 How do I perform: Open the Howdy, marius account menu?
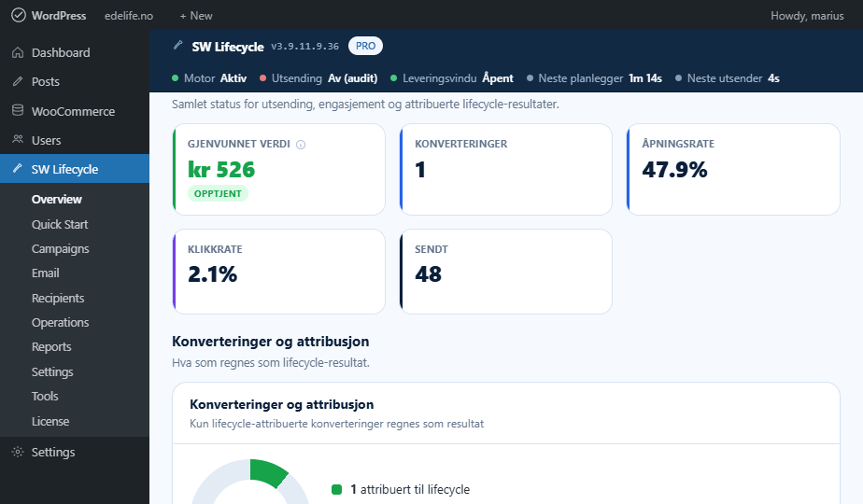click(807, 16)
